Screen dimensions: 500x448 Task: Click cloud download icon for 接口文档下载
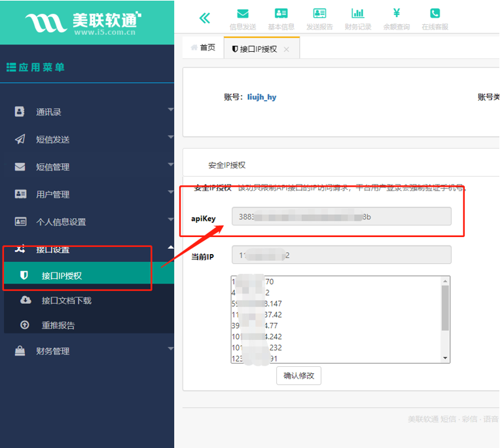click(x=26, y=300)
